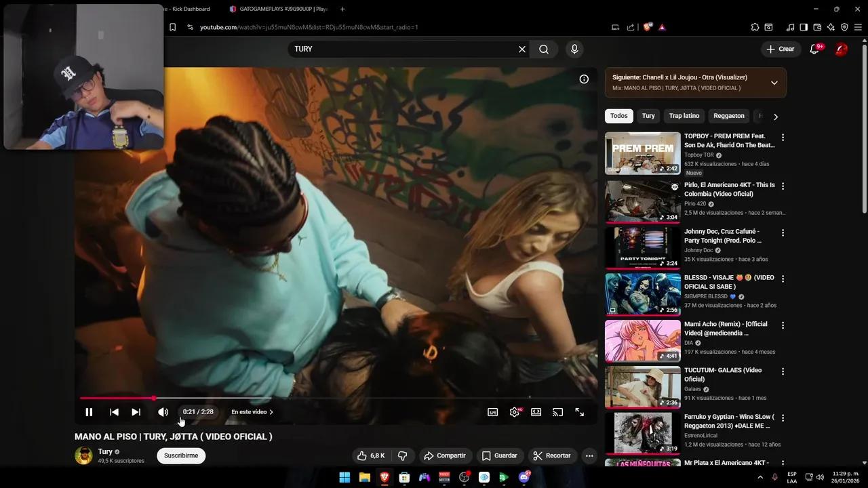Viewport: 868px width, 488px height.
Task: Expand the 'Siguiente' playlist panel chevron
Action: click(774, 82)
